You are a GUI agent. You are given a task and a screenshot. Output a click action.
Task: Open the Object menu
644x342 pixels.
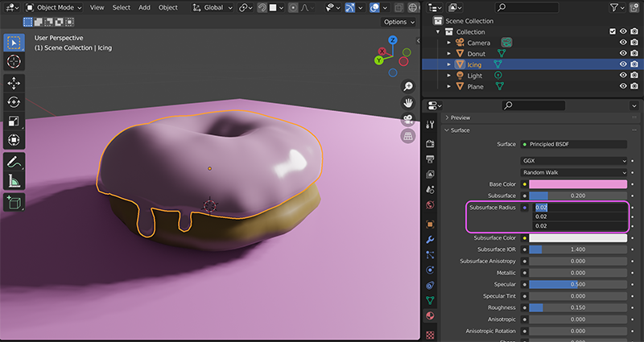click(x=168, y=7)
